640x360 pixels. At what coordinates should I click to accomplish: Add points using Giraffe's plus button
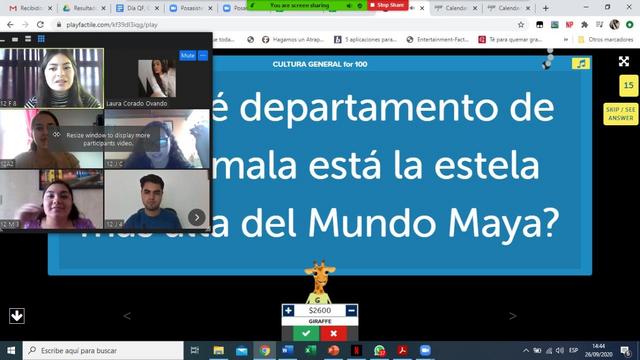[x=288, y=311]
